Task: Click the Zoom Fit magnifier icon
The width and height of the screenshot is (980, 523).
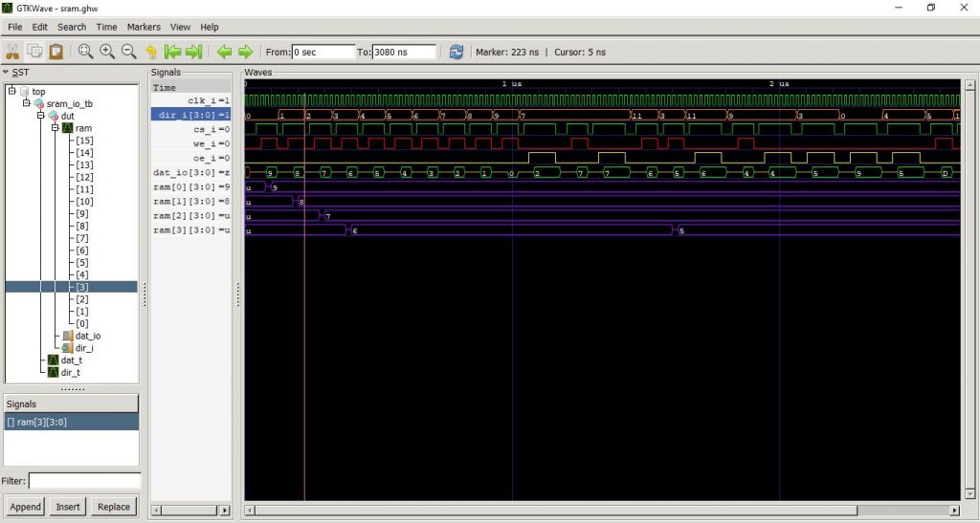Action: [x=85, y=52]
